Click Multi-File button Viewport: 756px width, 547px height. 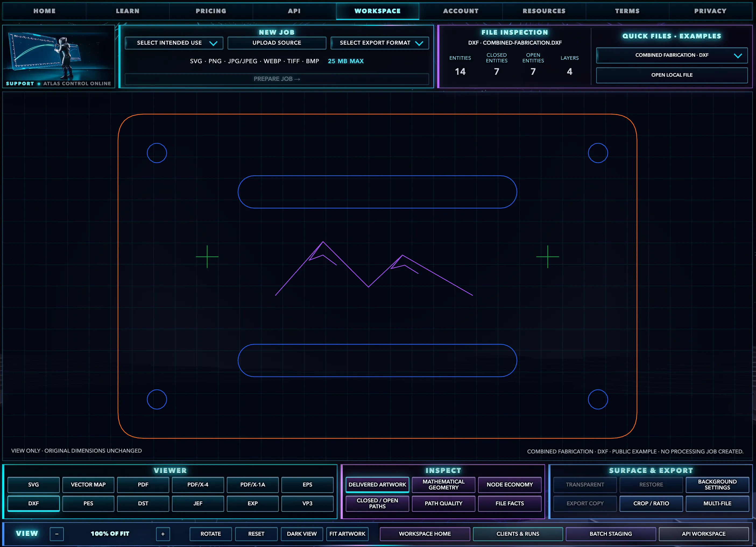coord(717,503)
